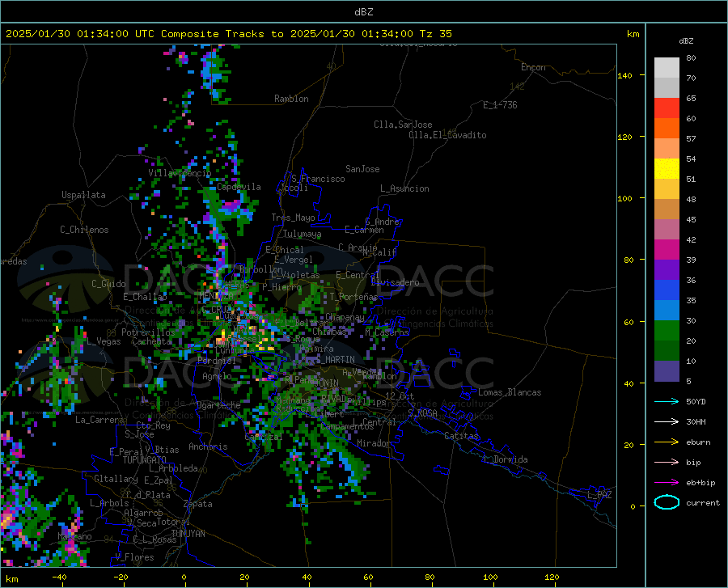Click the Divisadero map label
Viewport: 728px width, 588px height.
click(x=395, y=282)
